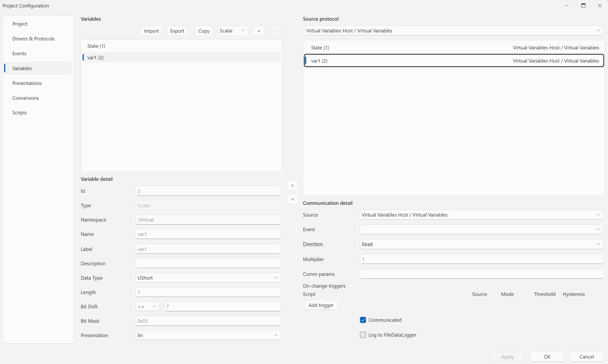Click the Id input field
Image resolution: width=608 pixels, height=364 pixels.
[208, 191]
